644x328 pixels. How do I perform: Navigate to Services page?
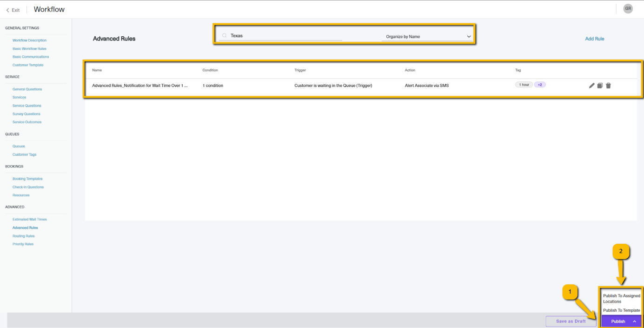(20, 97)
